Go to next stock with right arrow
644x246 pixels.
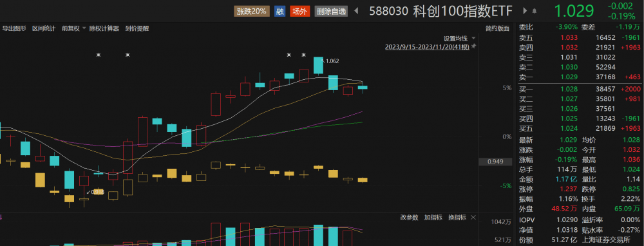pyautogui.click(x=525, y=11)
